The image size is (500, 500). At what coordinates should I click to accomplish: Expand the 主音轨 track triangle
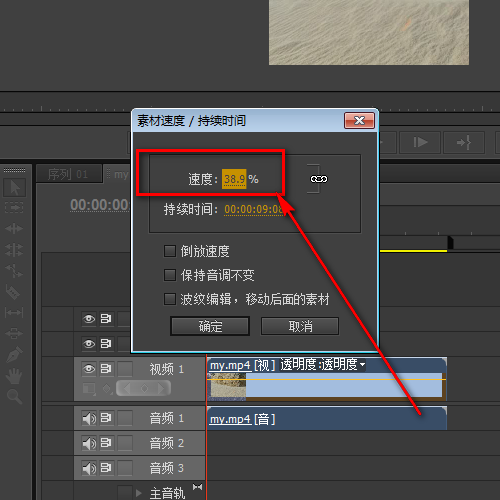tap(139, 493)
